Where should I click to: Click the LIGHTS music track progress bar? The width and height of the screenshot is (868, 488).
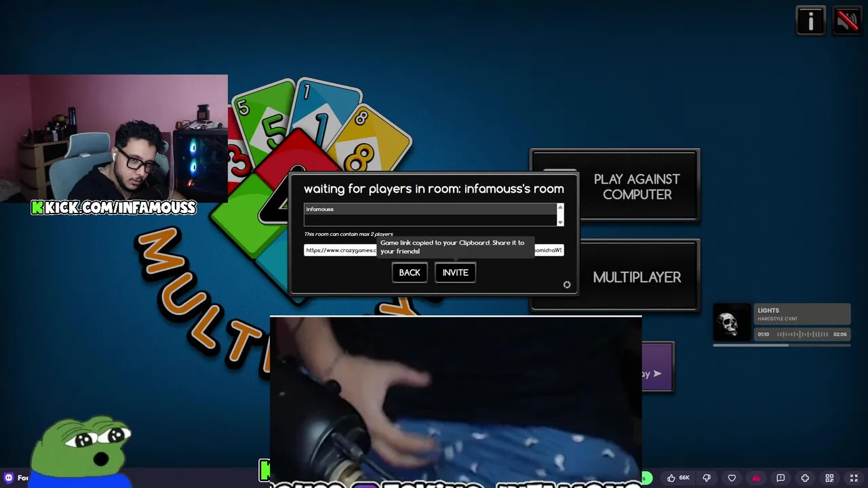[x=781, y=346]
